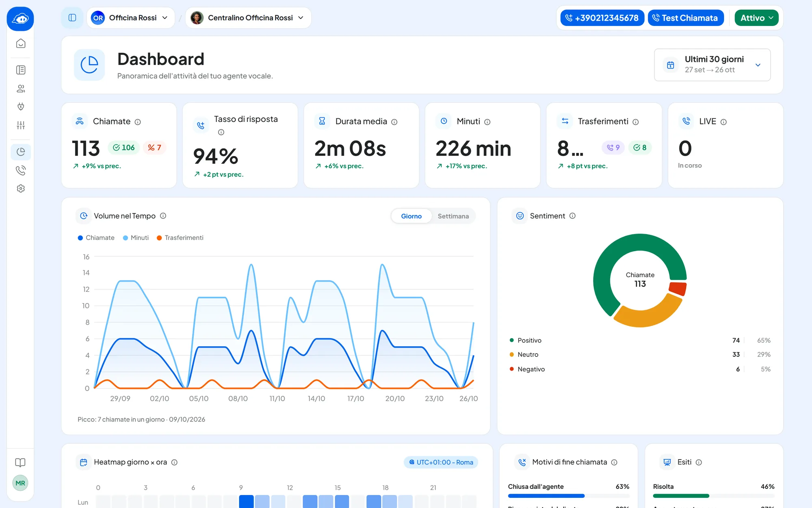Select the dashboard pie chart sidebar icon
Screen dimensions: 812x508
coord(21,152)
